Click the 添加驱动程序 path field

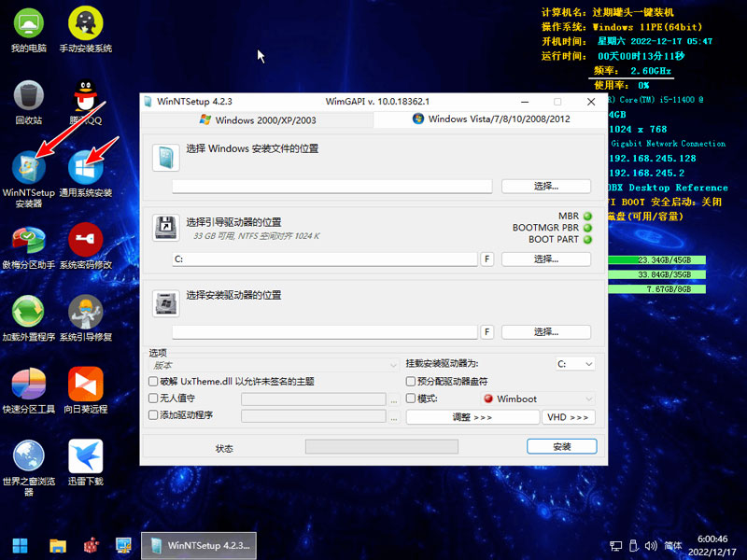(x=314, y=416)
